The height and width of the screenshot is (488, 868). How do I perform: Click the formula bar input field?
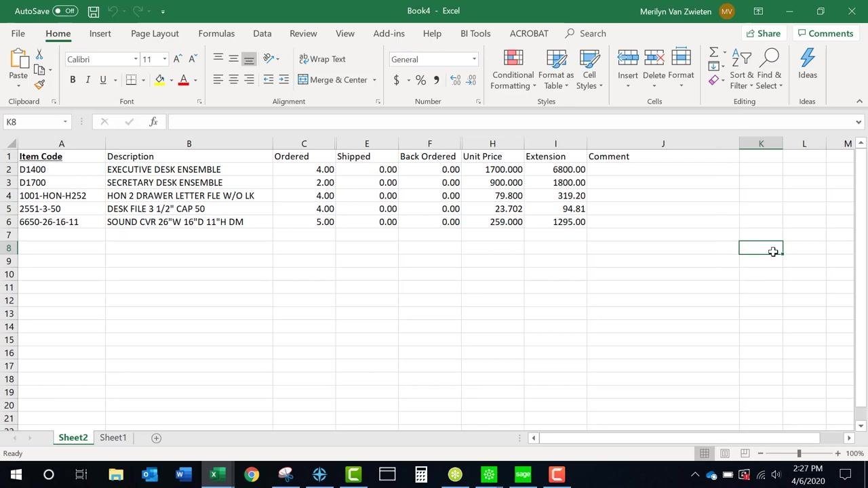tap(510, 122)
